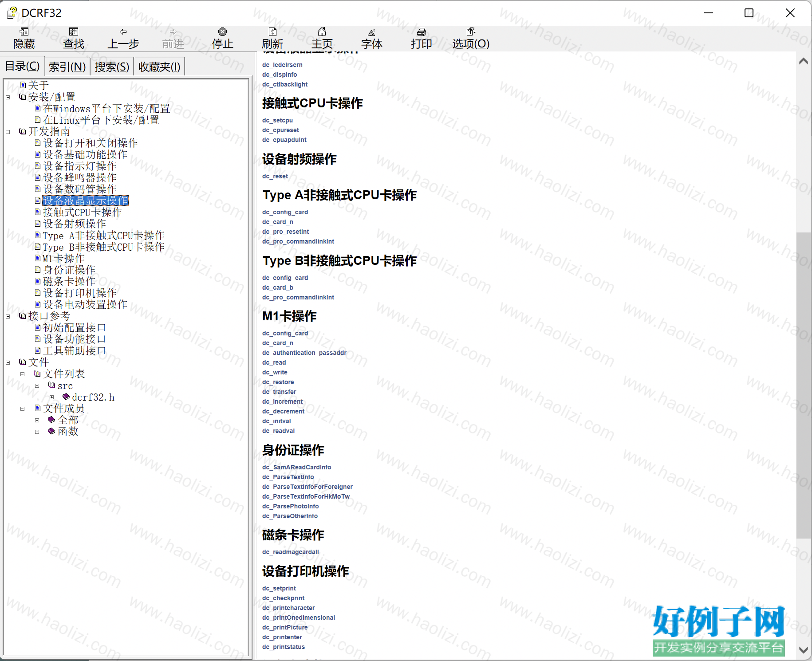Open the dc_pro_resetInt link
812x661 pixels.
285,232
